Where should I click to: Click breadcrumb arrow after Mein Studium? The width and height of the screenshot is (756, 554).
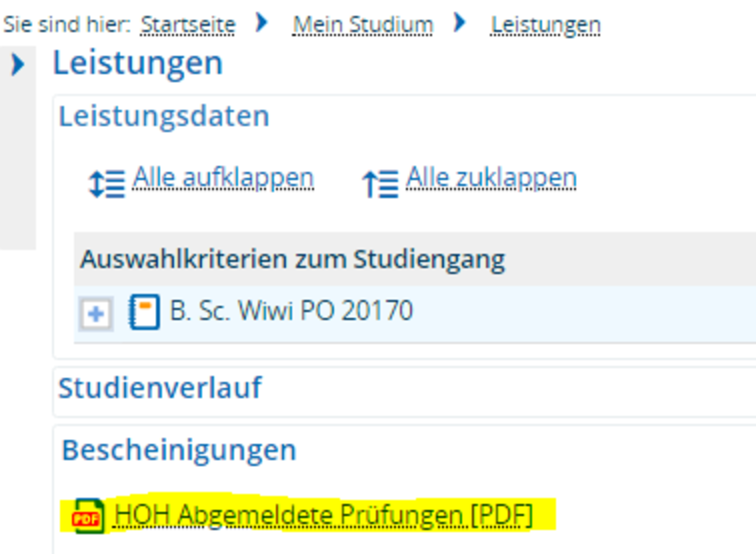tap(460, 24)
